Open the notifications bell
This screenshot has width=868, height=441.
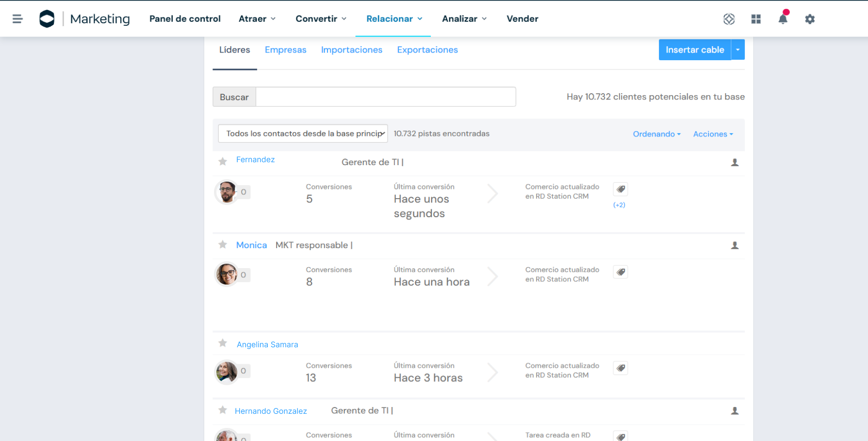783,19
